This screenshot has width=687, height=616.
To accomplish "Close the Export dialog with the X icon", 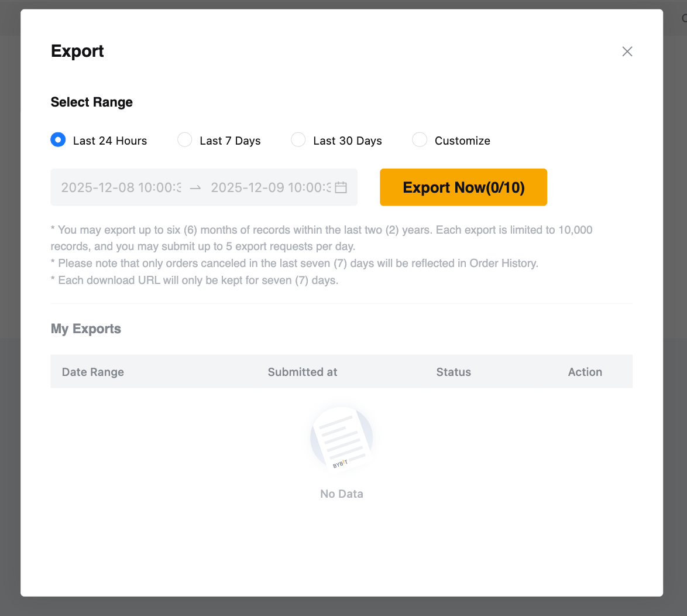I will 627,52.
